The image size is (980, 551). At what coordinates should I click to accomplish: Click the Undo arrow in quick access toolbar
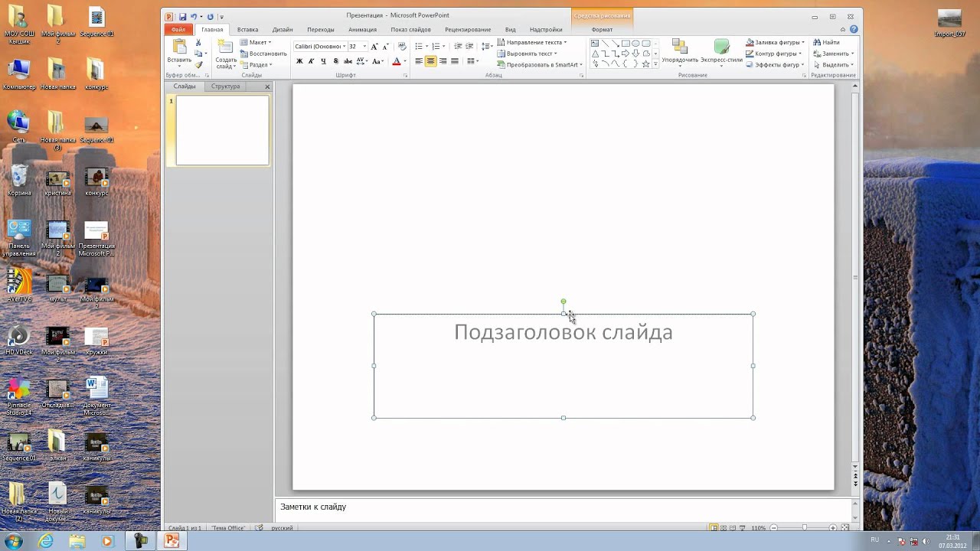click(194, 16)
